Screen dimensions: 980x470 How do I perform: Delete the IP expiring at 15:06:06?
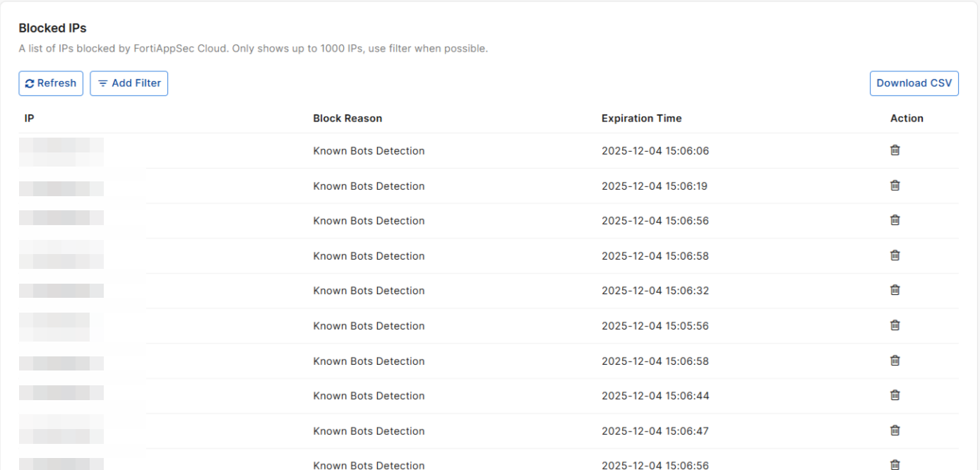pyautogui.click(x=895, y=150)
